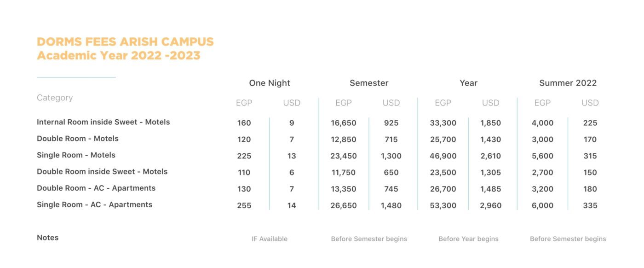Click the 'Notes' row label
Image resolution: width=644 pixels, height=268 pixels.
[48, 238]
